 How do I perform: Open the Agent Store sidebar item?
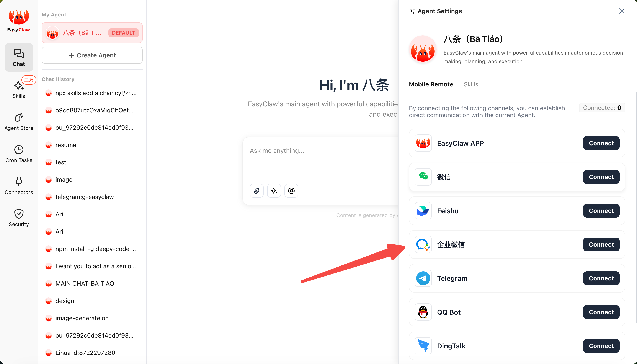(x=19, y=122)
